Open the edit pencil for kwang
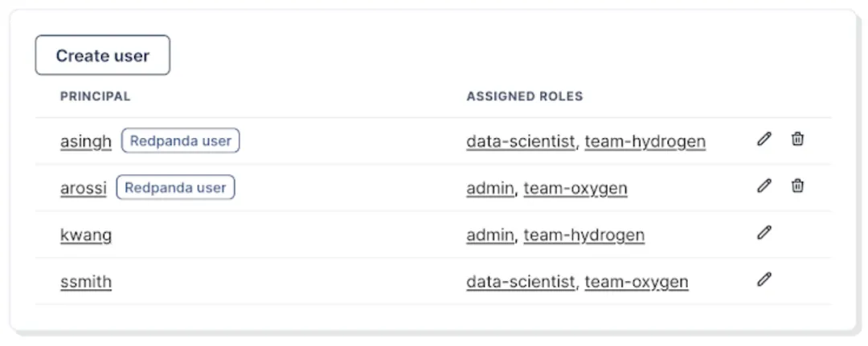 (764, 233)
